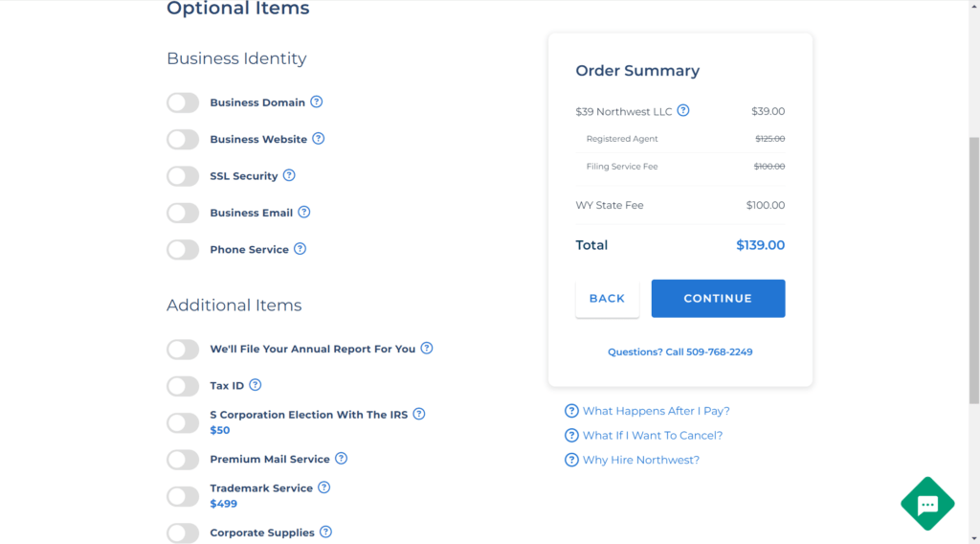Open help icon next to Premium Mail Service
Viewport: 980px width, 544px height.
[341, 459]
